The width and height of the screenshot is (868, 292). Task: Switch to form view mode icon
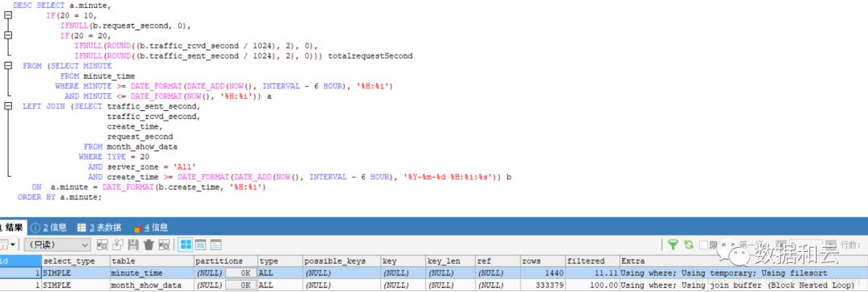200,245
